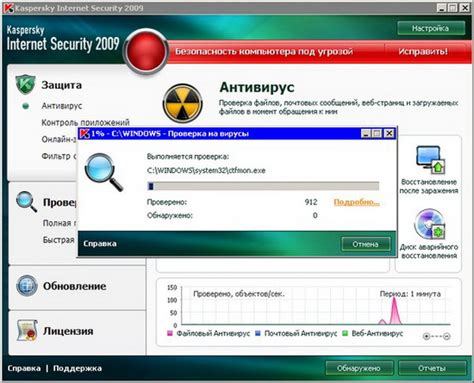Click the Исправить! fix button
The height and width of the screenshot is (383, 474).
[423, 52]
